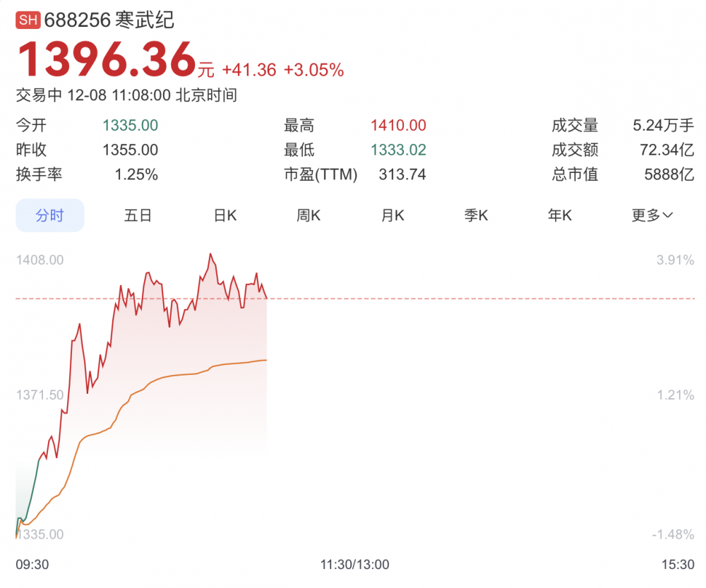Click the 总市值 value 5888亿
Screen dimensions: 706x588
(x=669, y=174)
